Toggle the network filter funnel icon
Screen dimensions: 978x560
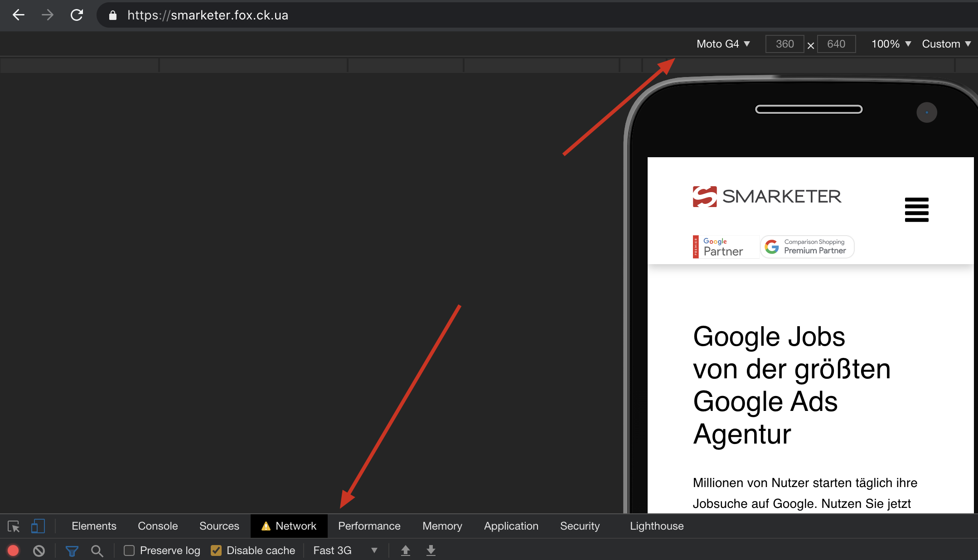click(x=72, y=551)
